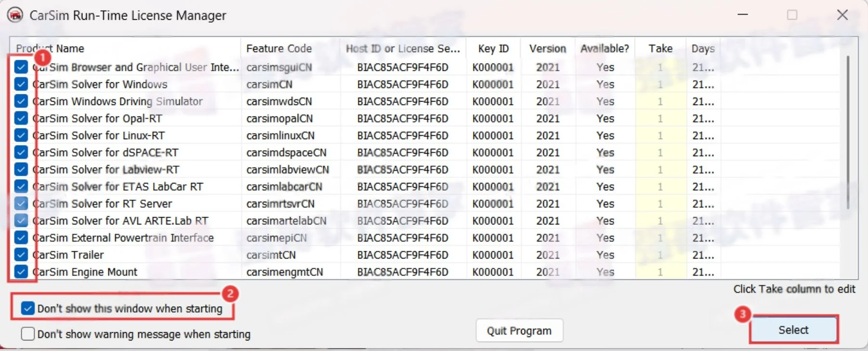Close the License Manager window

click(842, 14)
